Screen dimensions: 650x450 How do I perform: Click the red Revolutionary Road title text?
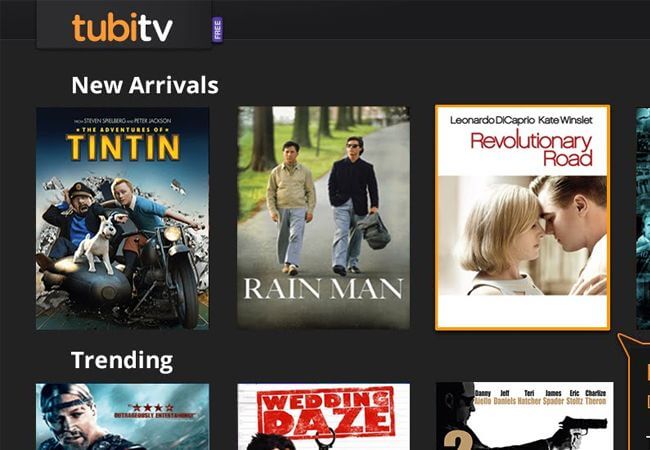(532, 149)
